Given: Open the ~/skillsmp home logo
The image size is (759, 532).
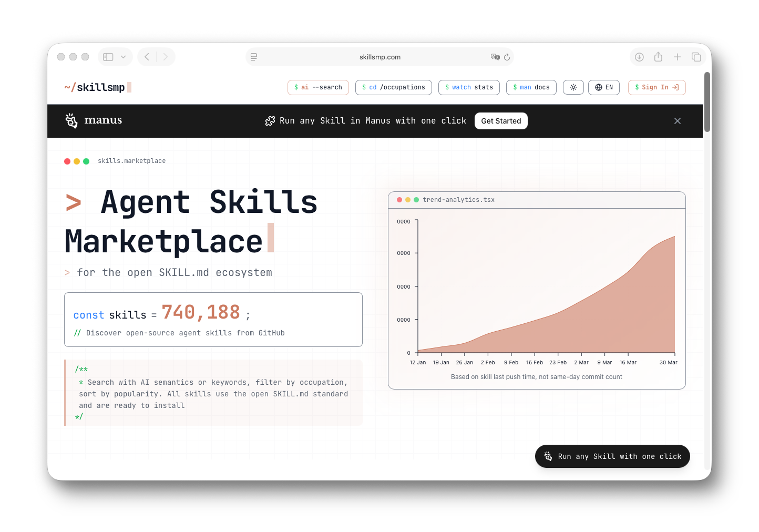Looking at the screenshot, I should (x=98, y=87).
